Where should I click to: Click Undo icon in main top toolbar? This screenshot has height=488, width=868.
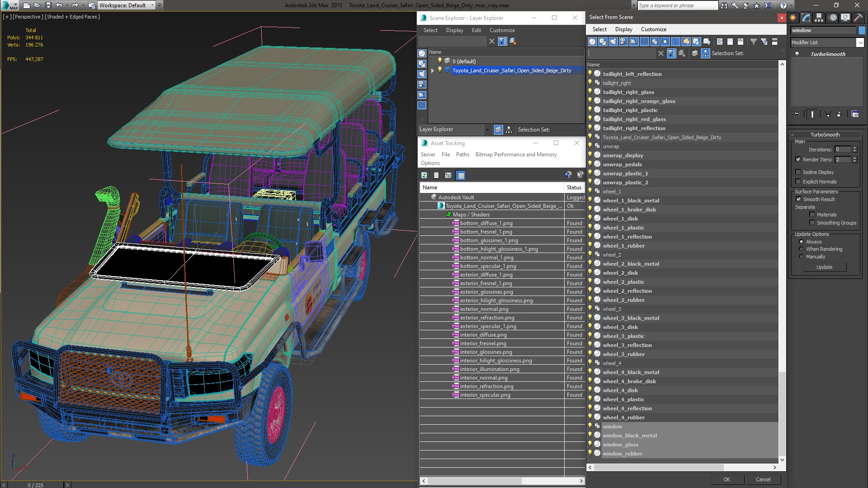point(59,5)
